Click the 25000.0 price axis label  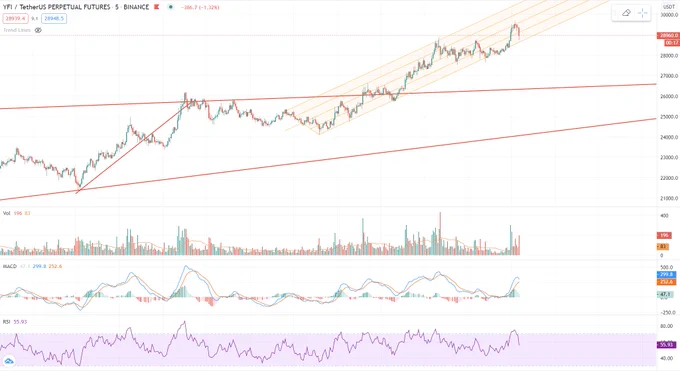[x=669, y=117]
